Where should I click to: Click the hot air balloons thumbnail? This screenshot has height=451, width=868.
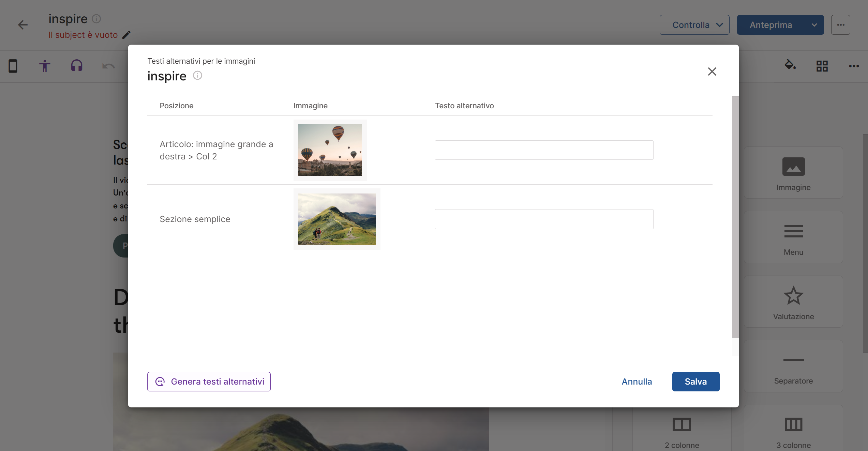click(330, 150)
